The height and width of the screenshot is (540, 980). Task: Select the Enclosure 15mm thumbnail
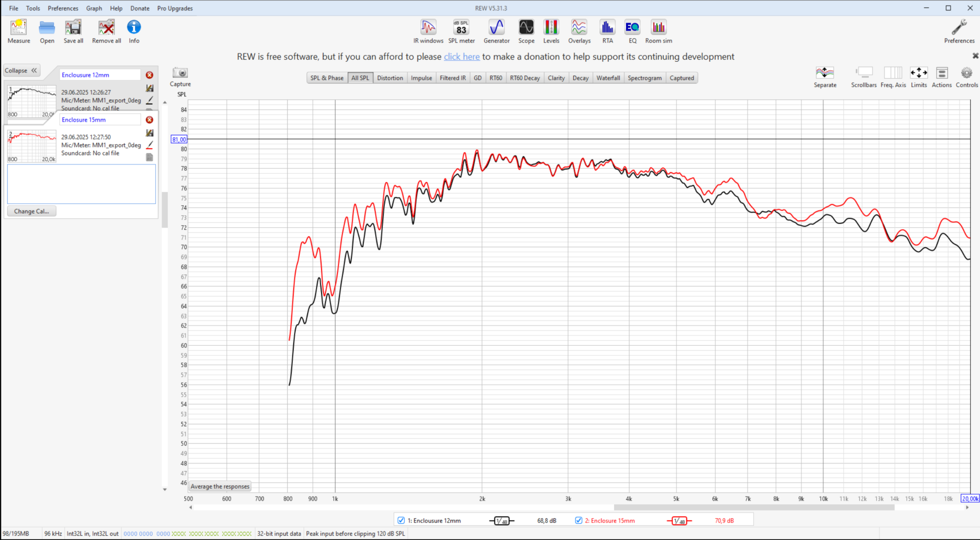click(x=32, y=146)
